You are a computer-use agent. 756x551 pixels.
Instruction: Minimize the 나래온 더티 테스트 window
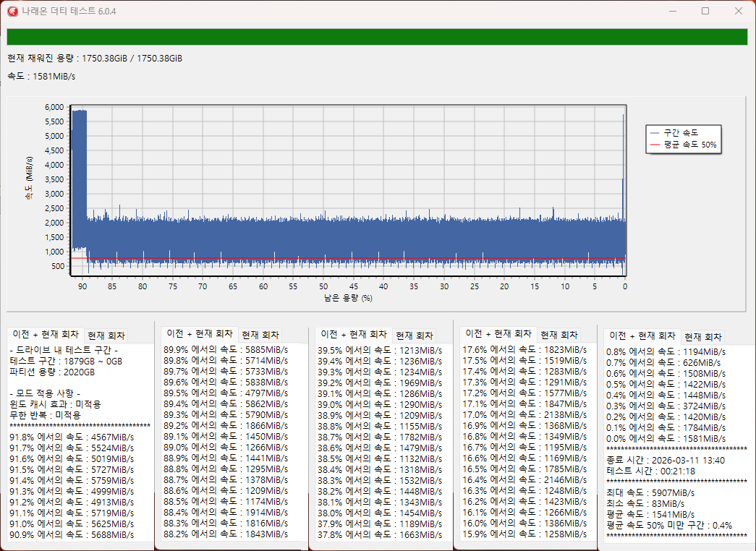tap(672, 11)
